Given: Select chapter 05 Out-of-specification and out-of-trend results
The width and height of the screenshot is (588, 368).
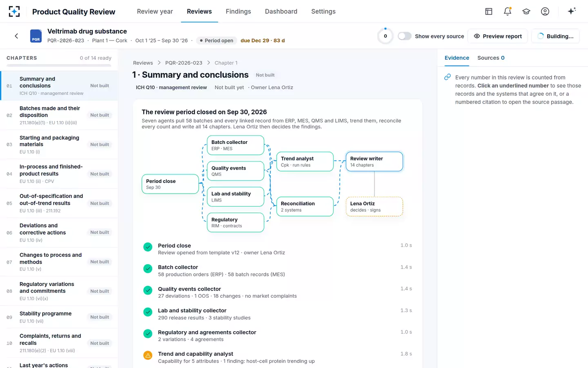Looking at the screenshot, I should click(59, 203).
